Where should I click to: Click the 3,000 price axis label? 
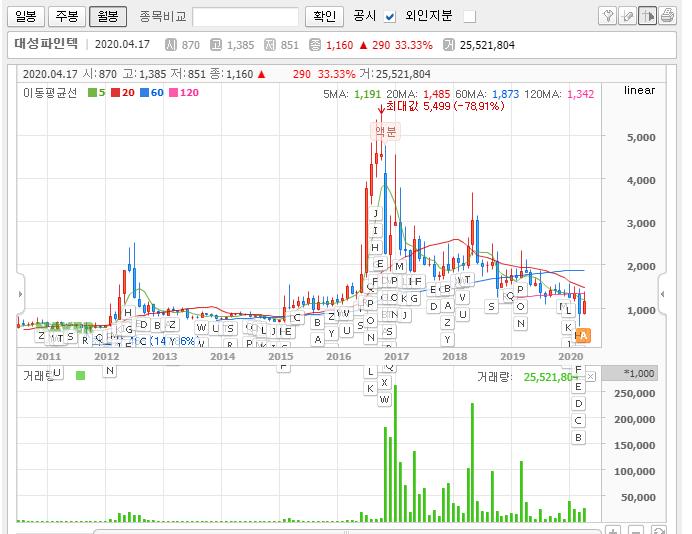(x=641, y=223)
